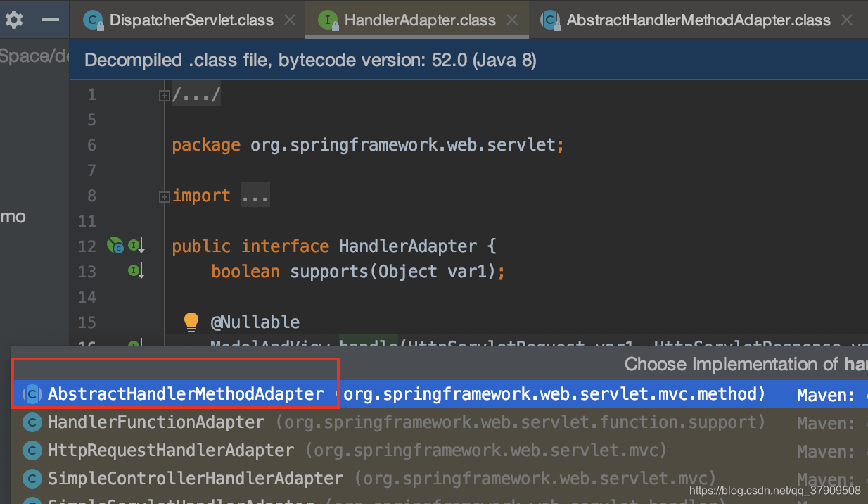Screen dimensions: 868x504
Task: Choose HttpRequestHandlerAdapter in the implementation list
Action: tap(440, 451)
